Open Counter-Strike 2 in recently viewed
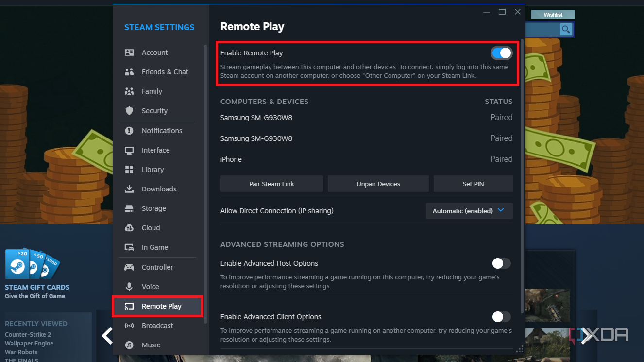This screenshot has height=362, width=644. [28, 334]
